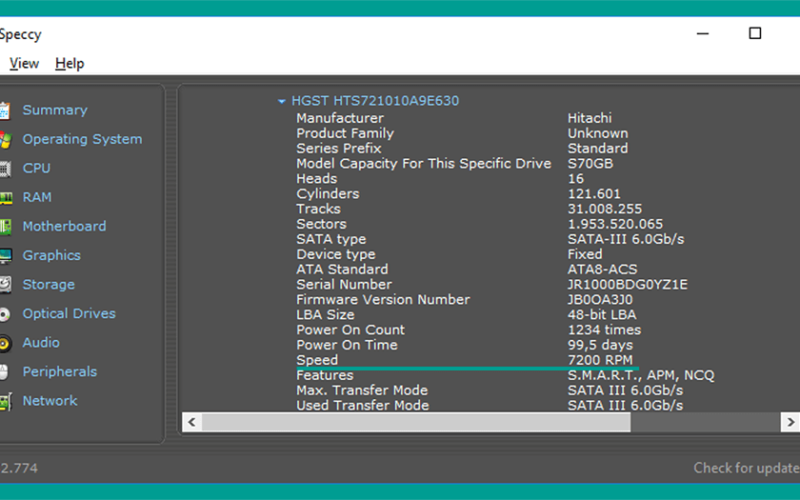The image size is (800, 500).
Task: Open the Motherboard icon in sidebar
Action: tap(5, 227)
